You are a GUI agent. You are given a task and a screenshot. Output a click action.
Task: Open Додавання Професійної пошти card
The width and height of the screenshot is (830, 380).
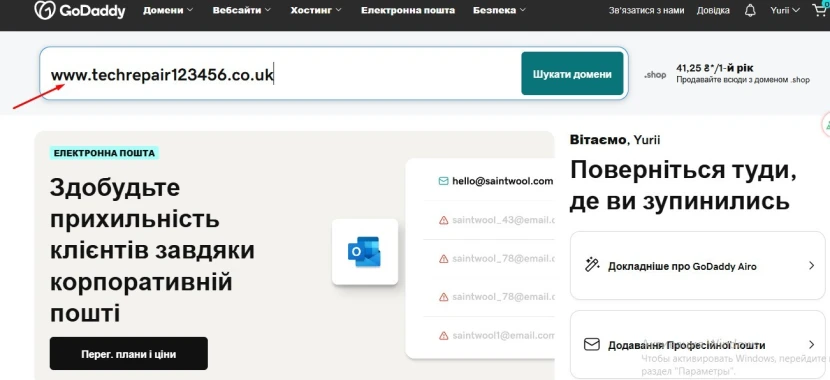[x=698, y=345]
